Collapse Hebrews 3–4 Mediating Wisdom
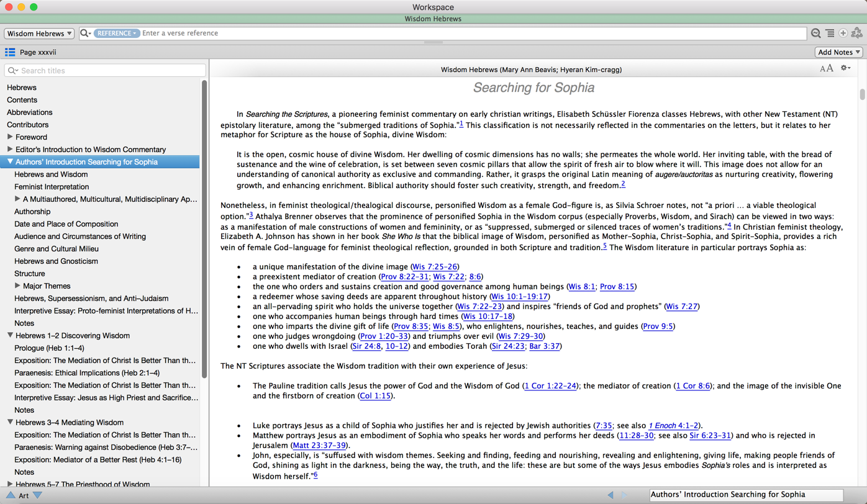Screen dimensions: 867x504 pyautogui.click(x=10, y=422)
